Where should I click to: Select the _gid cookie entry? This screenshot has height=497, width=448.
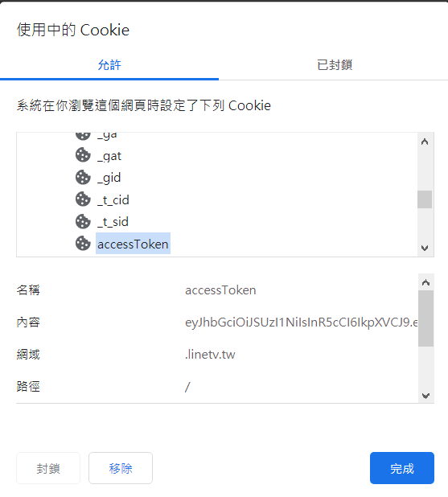(109, 178)
